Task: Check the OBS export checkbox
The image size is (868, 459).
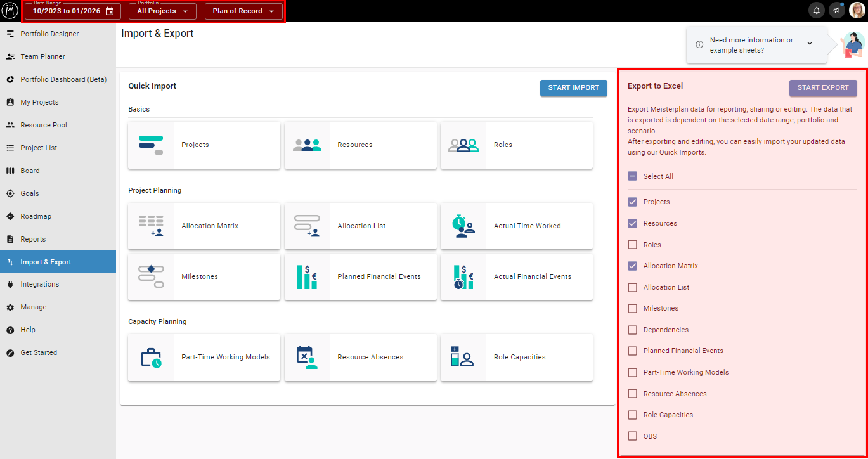Action: pyautogui.click(x=632, y=436)
